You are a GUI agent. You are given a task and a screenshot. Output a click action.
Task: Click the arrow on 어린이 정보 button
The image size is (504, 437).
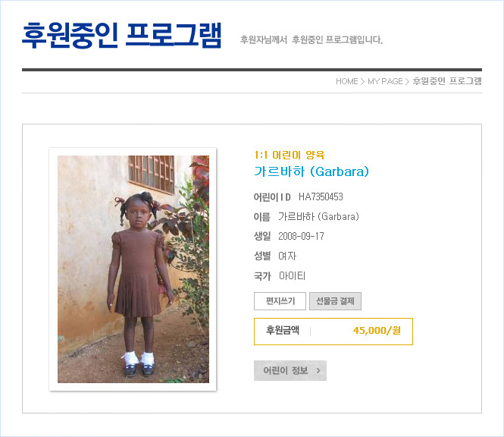(x=318, y=370)
